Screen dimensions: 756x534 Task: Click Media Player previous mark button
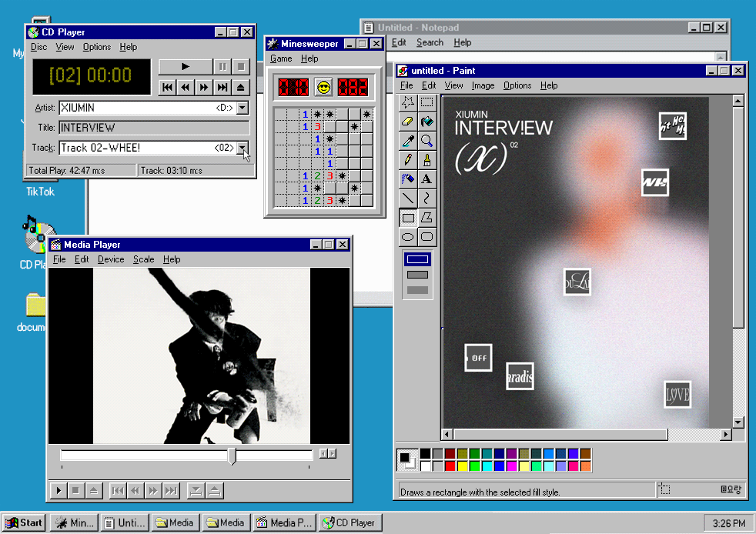pyautogui.click(x=118, y=491)
